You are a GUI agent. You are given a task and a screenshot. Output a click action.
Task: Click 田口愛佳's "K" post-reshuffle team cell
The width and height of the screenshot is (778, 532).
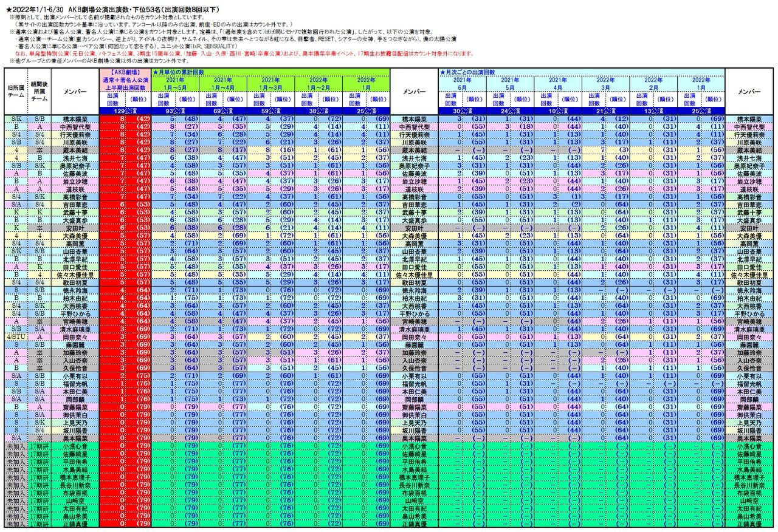click(40, 267)
